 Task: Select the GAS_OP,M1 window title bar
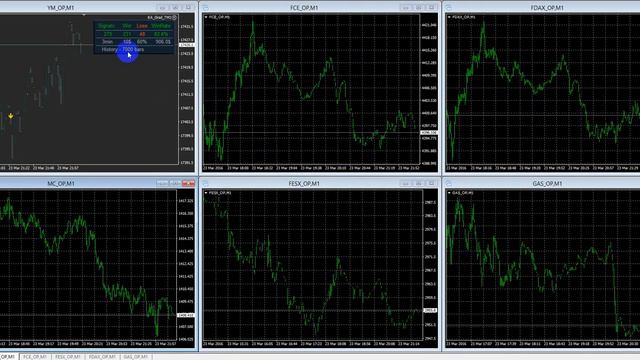pyautogui.click(x=547, y=184)
